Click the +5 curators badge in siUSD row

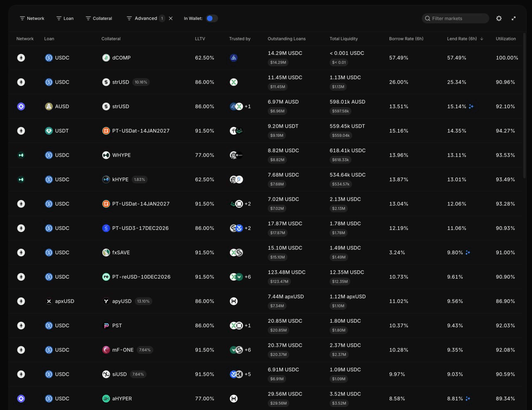(248, 374)
